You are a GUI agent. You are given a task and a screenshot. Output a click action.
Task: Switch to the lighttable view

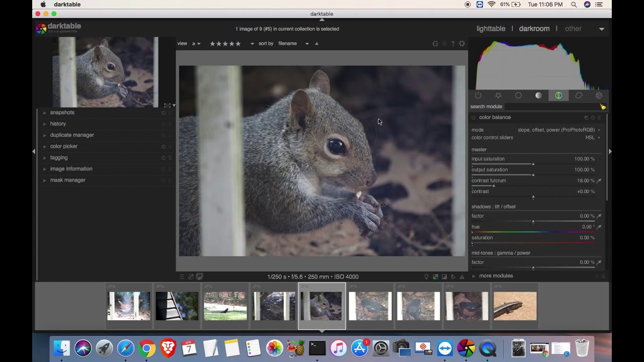pyautogui.click(x=491, y=29)
